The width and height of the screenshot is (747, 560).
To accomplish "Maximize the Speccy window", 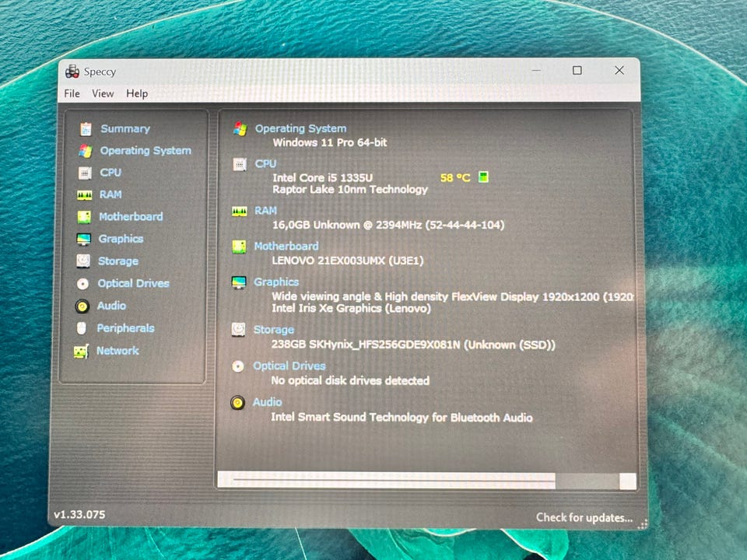I will [577, 71].
